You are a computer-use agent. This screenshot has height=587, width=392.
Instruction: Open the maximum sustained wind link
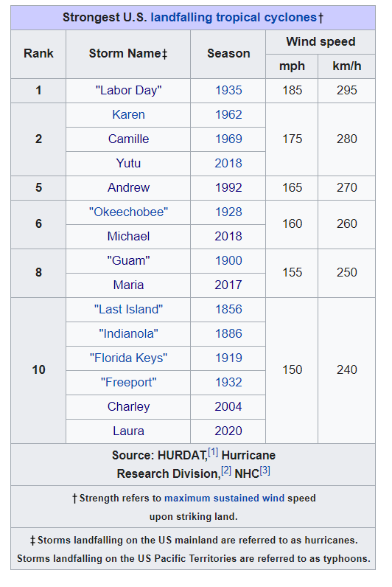pos(225,499)
